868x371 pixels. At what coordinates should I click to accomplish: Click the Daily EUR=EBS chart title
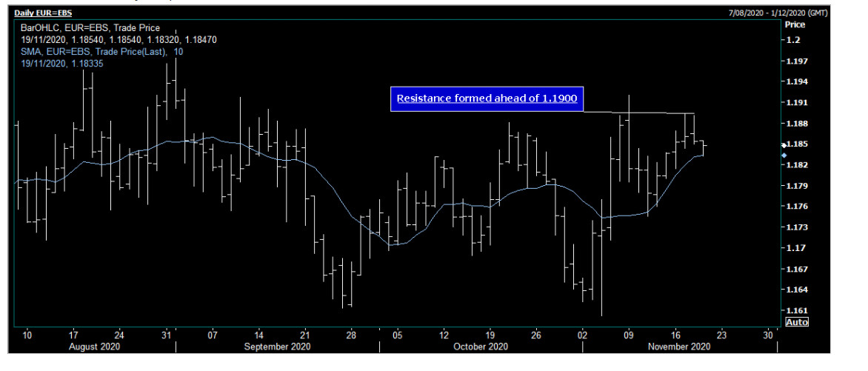tap(43, 13)
